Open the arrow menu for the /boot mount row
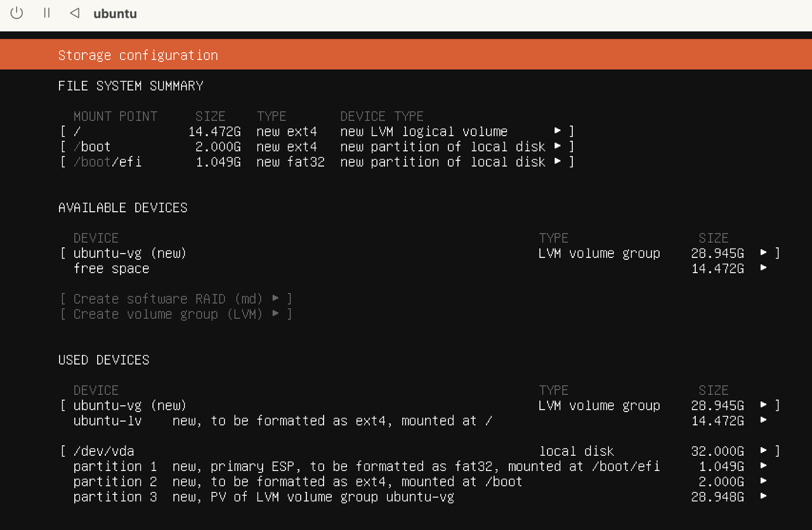The image size is (812, 530). tap(558, 146)
